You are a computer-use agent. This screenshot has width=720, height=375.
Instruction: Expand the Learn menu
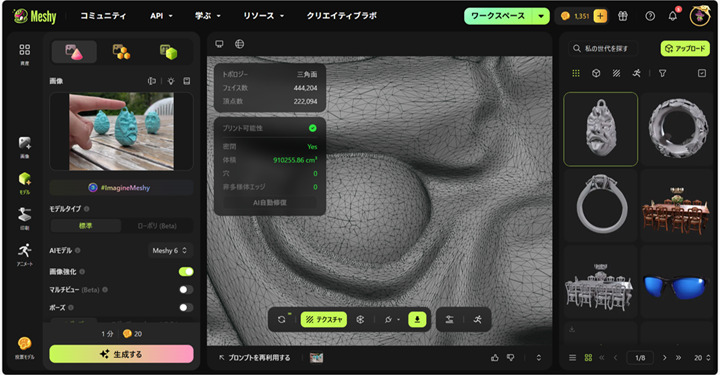pos(208,16)
